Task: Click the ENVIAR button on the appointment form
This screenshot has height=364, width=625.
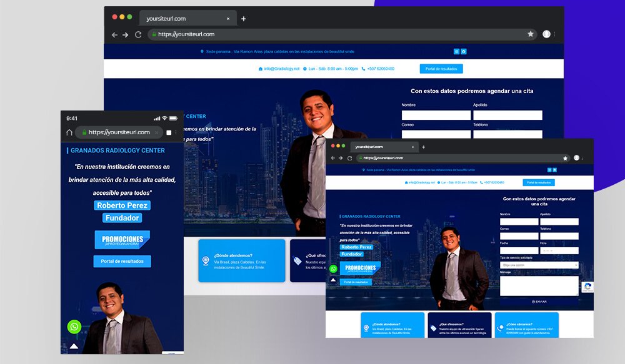Action: point(539,302)
